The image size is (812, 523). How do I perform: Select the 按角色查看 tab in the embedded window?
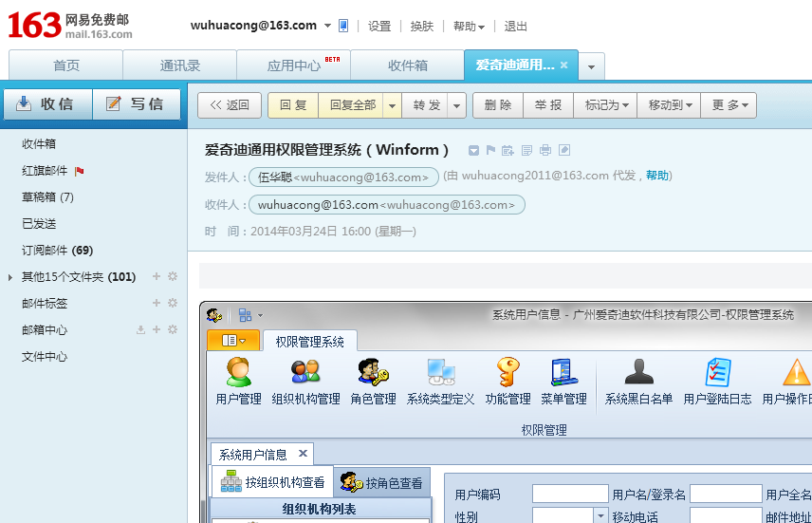tap(381, 483)
